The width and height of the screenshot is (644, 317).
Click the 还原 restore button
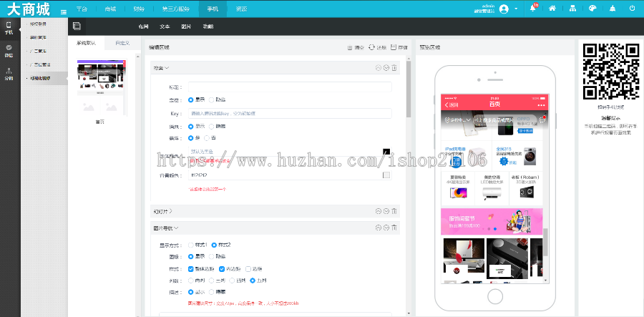coord(377,48)
